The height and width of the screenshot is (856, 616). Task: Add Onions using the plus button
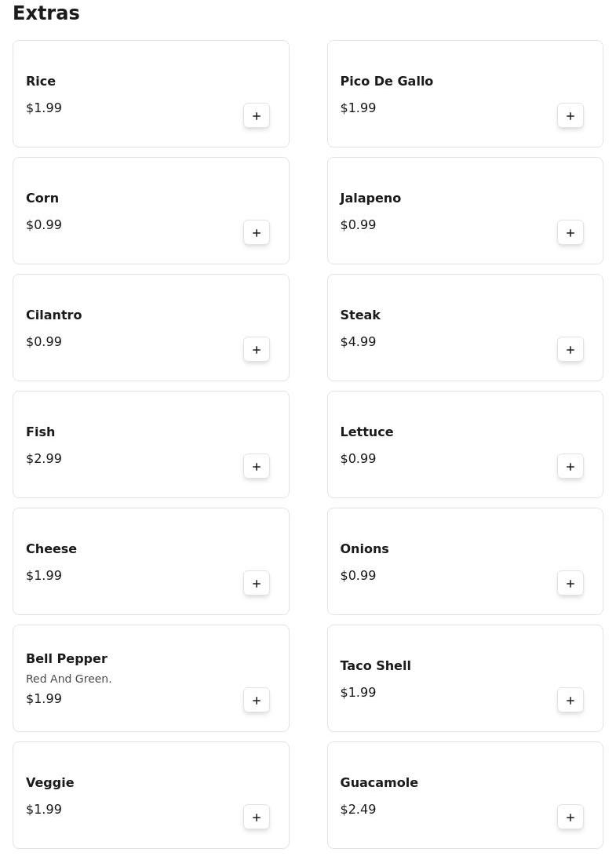(x=570, y=584)
